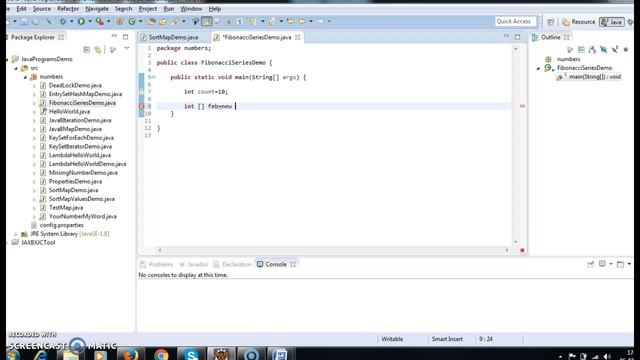Open Skype from the taskbar
The width and height of the screenshot is (640, 360).
190,354
